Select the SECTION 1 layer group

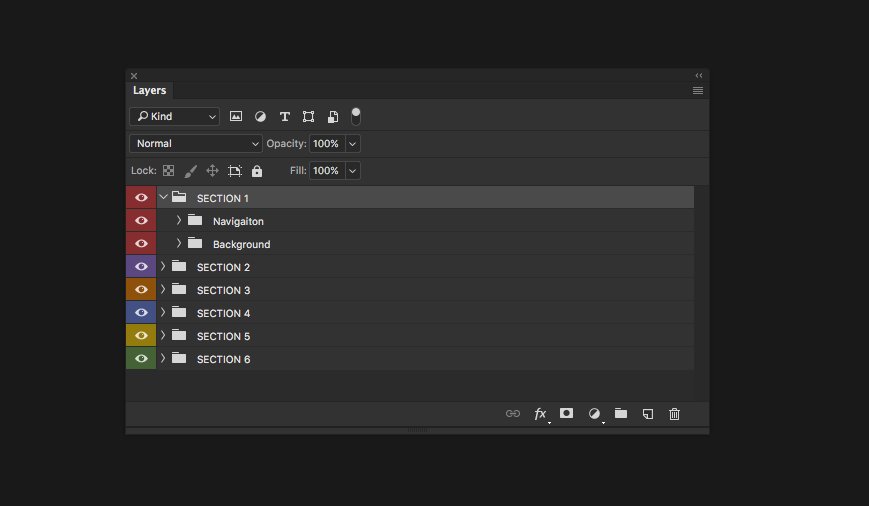click(x=425, y=198)
